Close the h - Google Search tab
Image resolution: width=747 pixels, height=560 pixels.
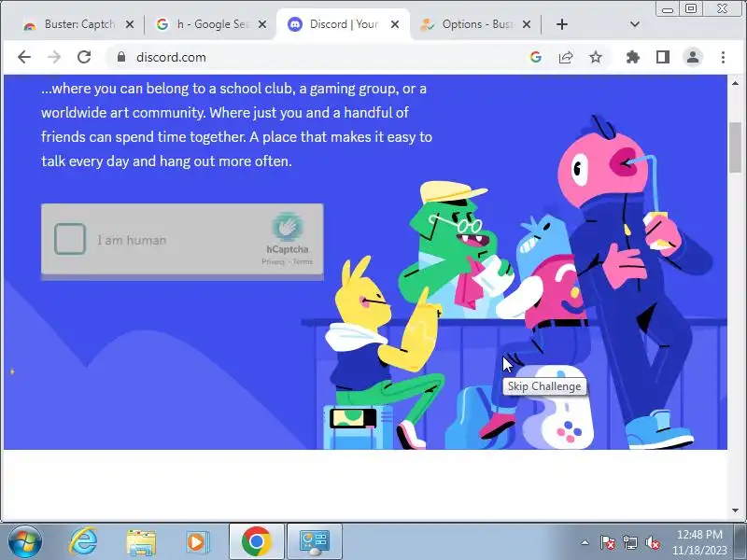[262, 24]
